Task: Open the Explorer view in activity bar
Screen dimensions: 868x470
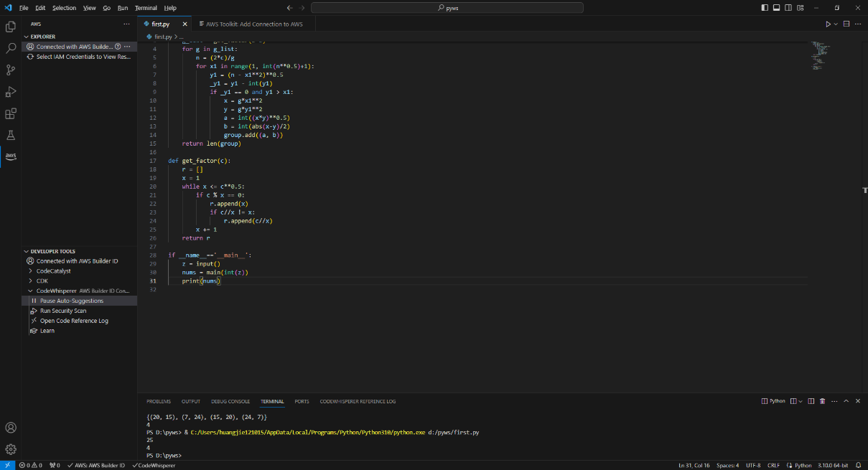Action: [x=11, y=27]
